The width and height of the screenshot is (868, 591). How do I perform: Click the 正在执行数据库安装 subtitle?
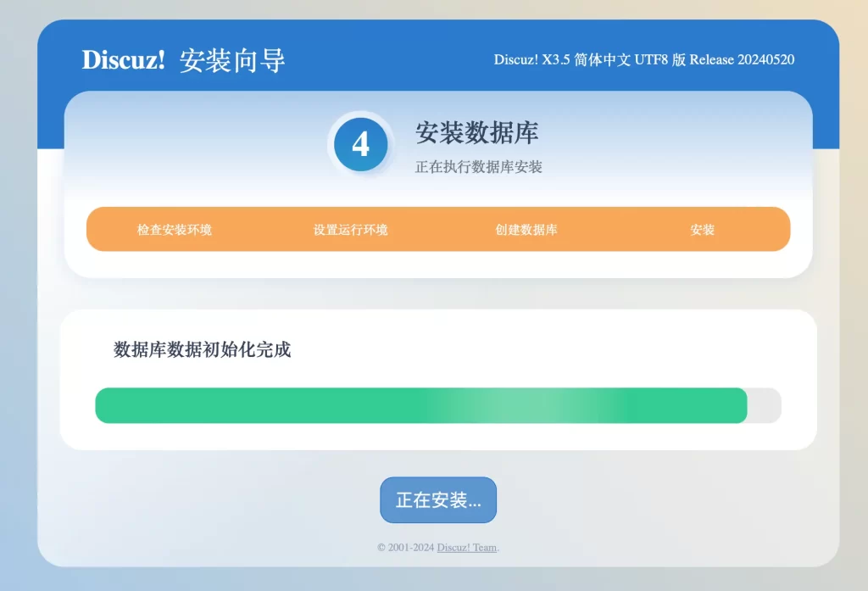tap(478, 167)
